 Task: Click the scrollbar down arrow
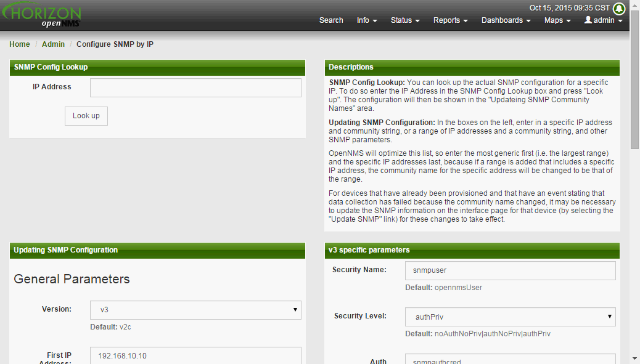point(634,358)
